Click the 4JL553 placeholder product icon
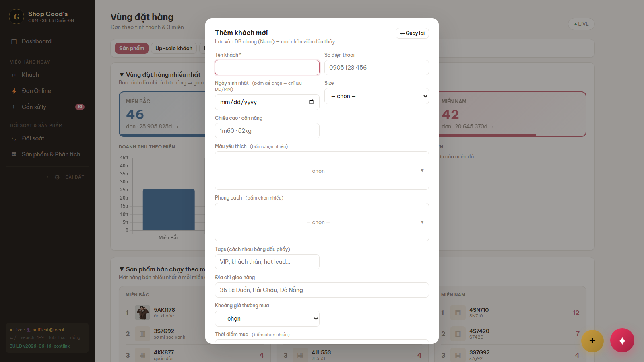Viewport: 644px width, 362px height. click(300, 355)
